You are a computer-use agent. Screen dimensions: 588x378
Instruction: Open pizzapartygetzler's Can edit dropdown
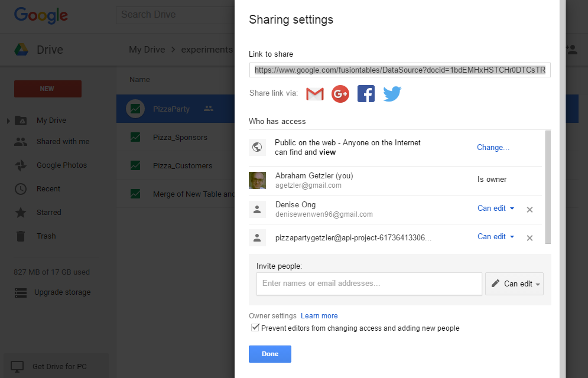[x=495, y=237]
